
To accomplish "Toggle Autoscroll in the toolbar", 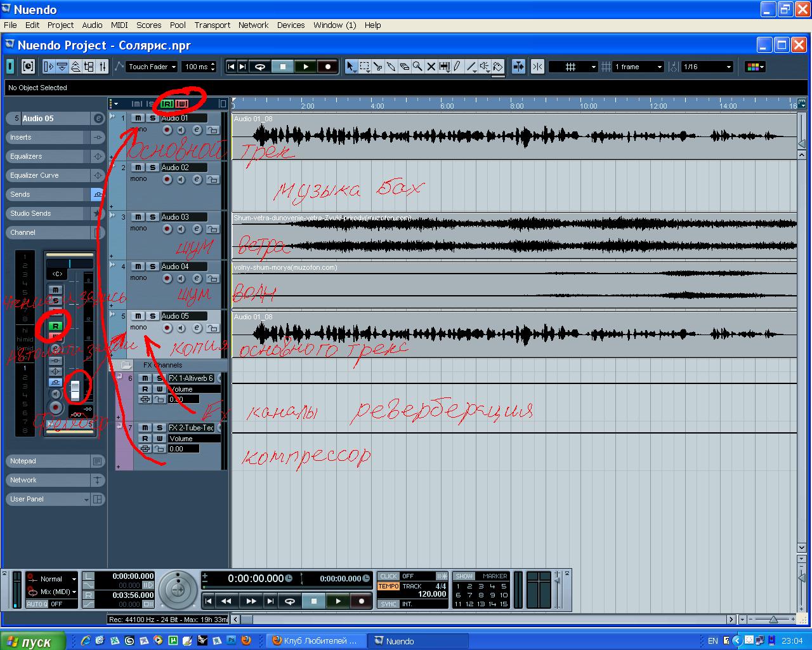I will tap(518, 67).
